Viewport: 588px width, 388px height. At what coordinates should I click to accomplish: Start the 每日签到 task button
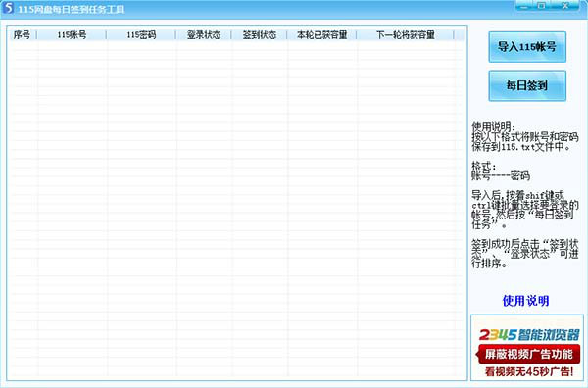(x=527, y=85)
